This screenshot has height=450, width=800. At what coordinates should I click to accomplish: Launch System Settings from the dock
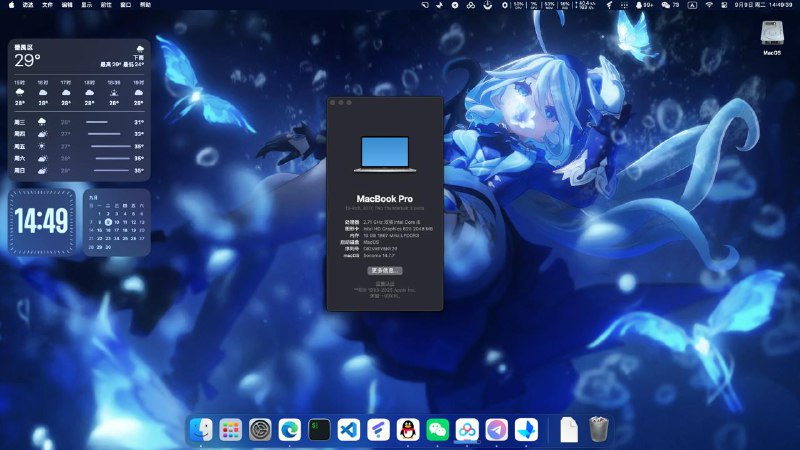pyautogui.click(x=260, y=429)
